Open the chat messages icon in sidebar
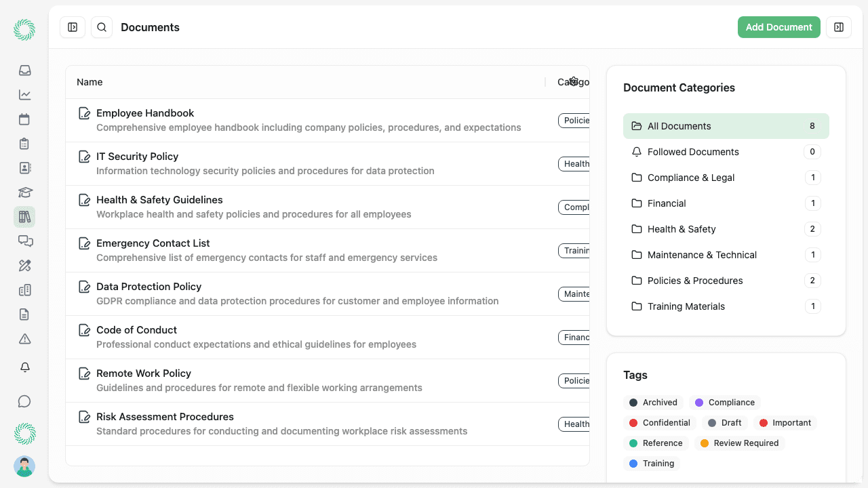The height and width of the screenshot is (488, 868). click(24, 241)
